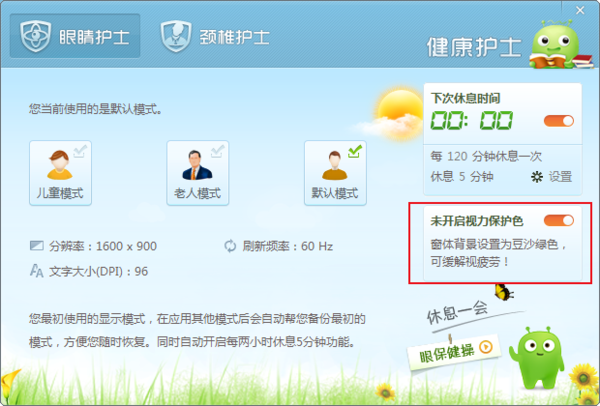Click the 分辨率：1600 x 900 text
This screenshot has height=406, width=600.
[x=103, y=246]
